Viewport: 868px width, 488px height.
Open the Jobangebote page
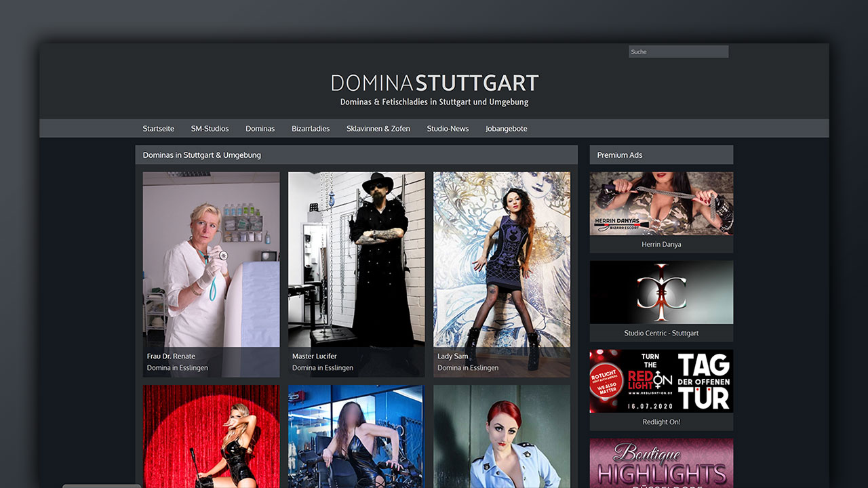(x=506, y=128)
